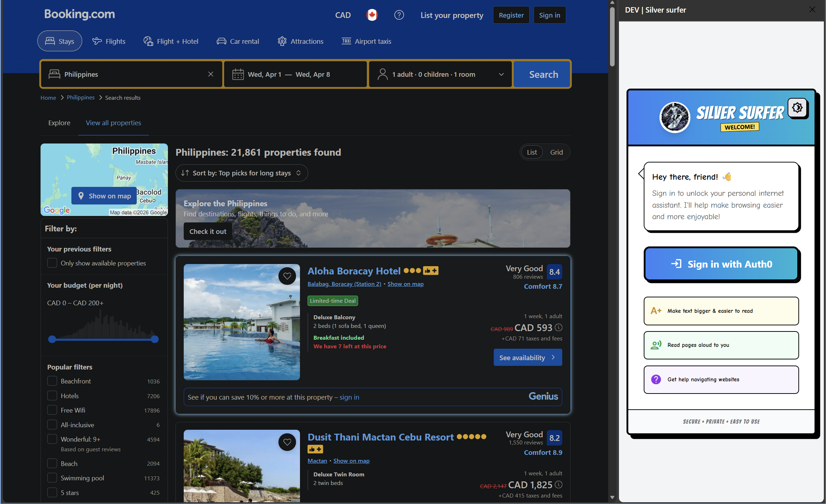Screen dimensions: 826x504
Task: Open Silver Surfer settings gear icon
Action: (x=797, y=108)
